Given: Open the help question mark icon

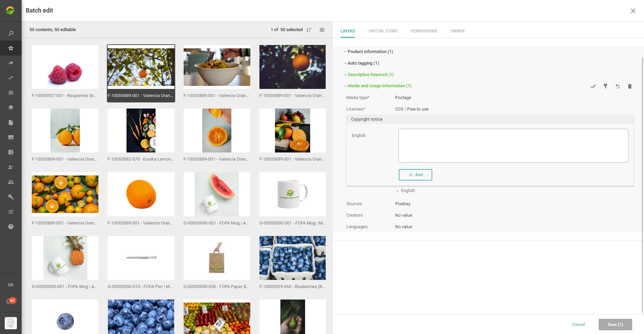Looking at the screenshot, I should coord(11,226).
